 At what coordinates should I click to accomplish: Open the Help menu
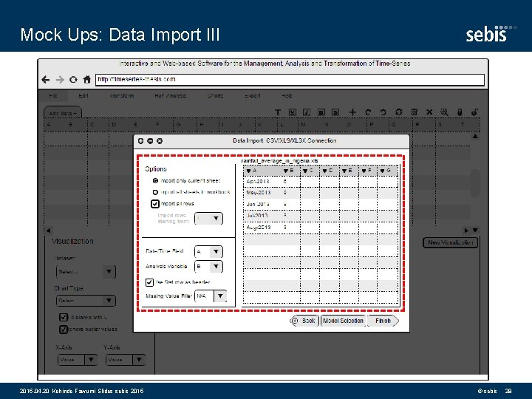pos(287,96)
